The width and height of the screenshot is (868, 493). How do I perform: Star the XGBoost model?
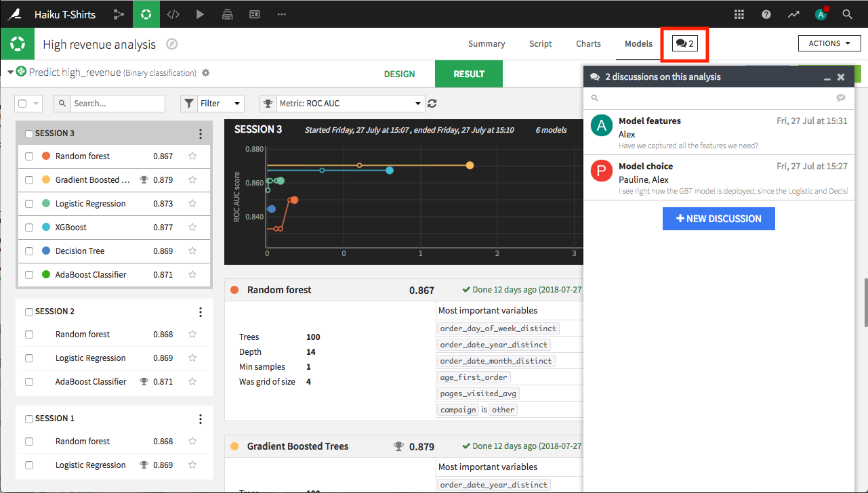coord(192,228)
